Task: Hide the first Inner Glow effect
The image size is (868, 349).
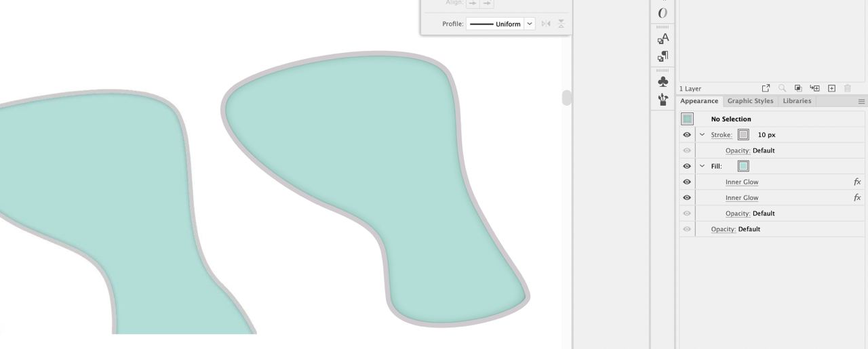Action: [687, 182]
